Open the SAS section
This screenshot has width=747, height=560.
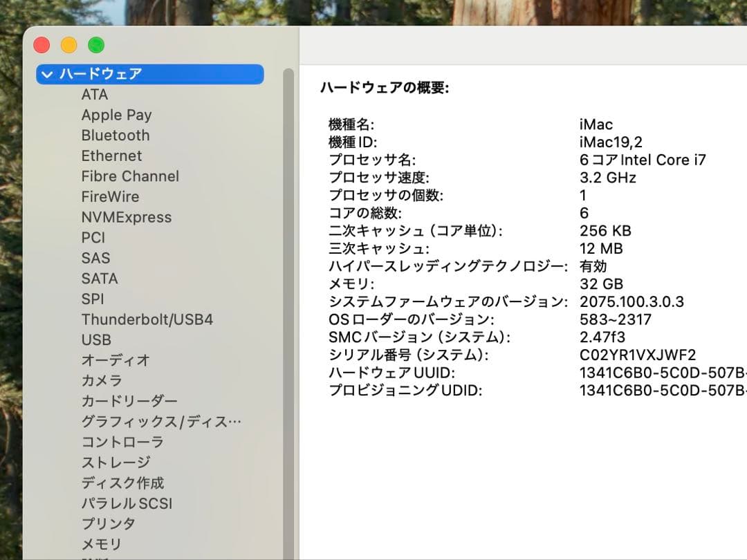(95, 258)
